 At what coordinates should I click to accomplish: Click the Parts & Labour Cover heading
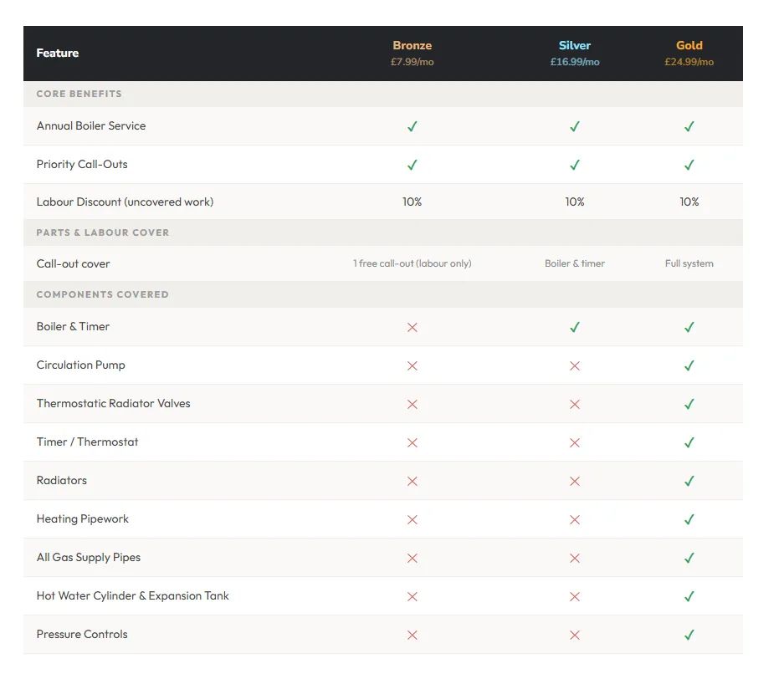coord(103,232)
